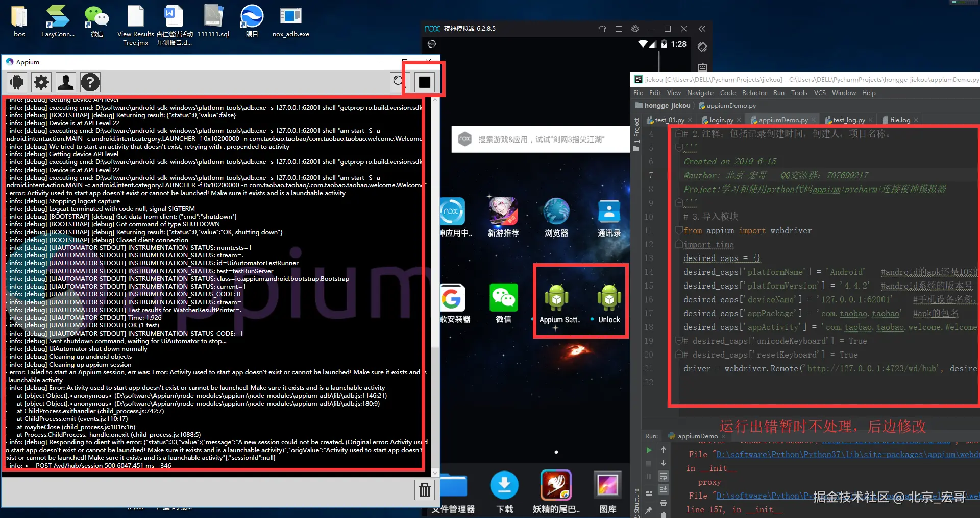Open the Structure tool window side tab
The image size is (980, 518).
click(x=636, y=503)
